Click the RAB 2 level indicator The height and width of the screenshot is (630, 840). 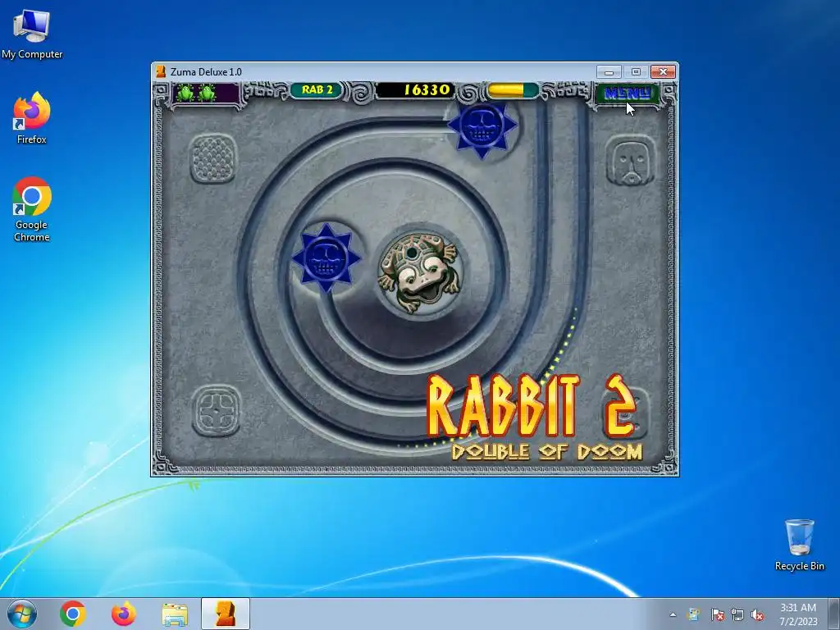point(317,90)
